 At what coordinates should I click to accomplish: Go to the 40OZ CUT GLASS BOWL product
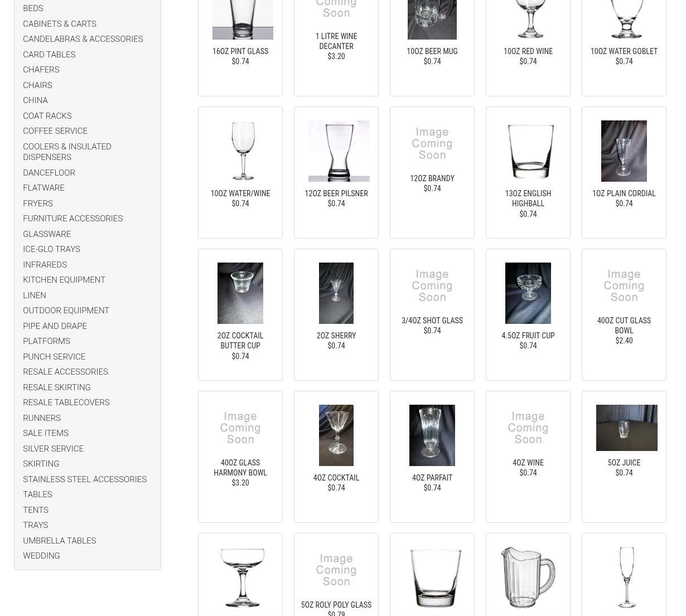624,326
